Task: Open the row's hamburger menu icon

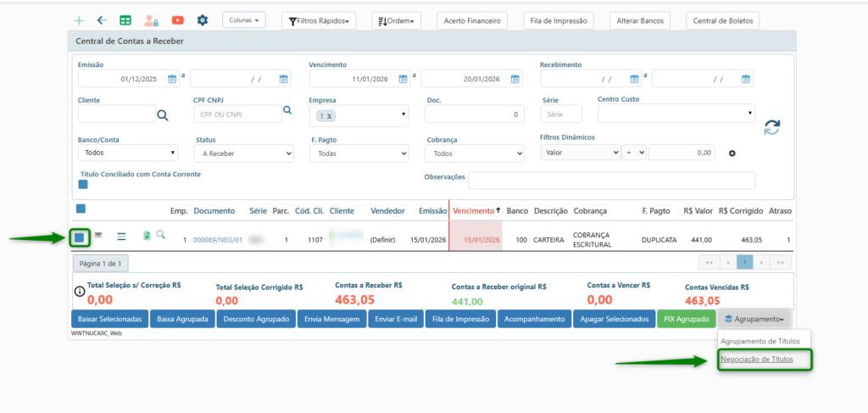Action: (x=121, y=236)
